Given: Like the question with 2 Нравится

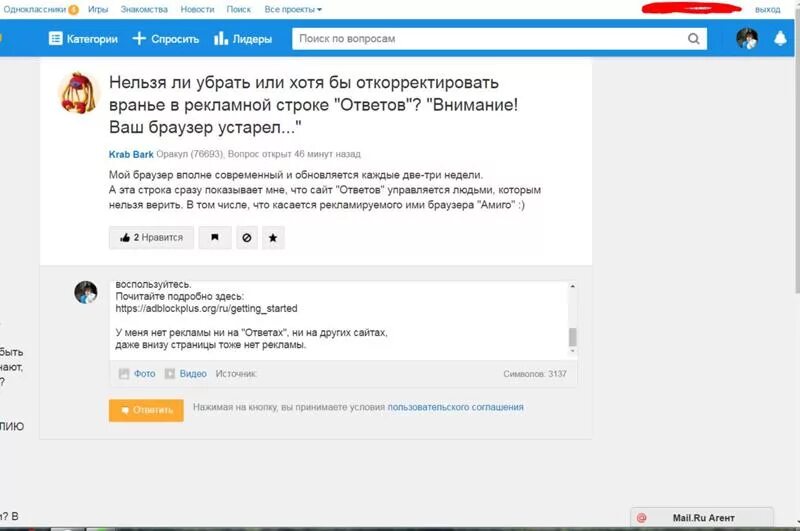Looking at the screenshot, I should tap(151, 238).
